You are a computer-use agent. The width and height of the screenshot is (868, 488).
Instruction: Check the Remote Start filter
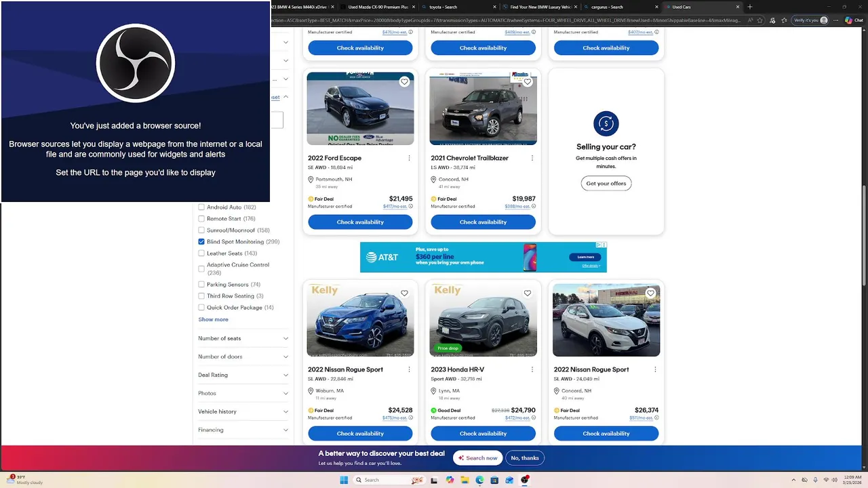[201, 219]
